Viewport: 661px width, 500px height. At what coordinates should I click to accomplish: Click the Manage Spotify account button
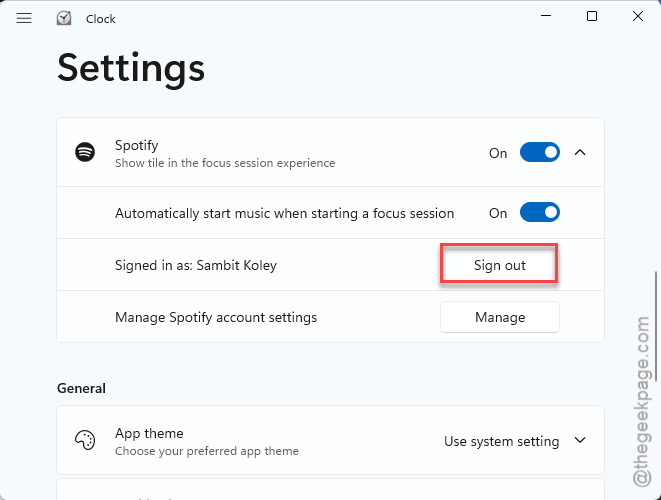point(500,317)
